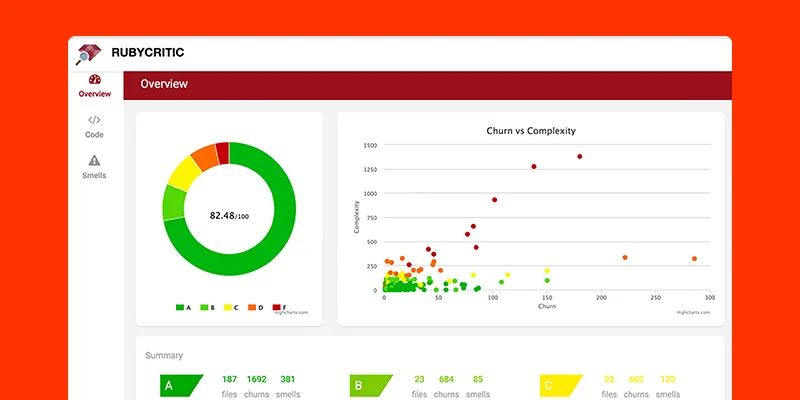Click the Churn x-axis label
Screen dimensions: 800x400
pyautogui.click(x=547, y=306)
